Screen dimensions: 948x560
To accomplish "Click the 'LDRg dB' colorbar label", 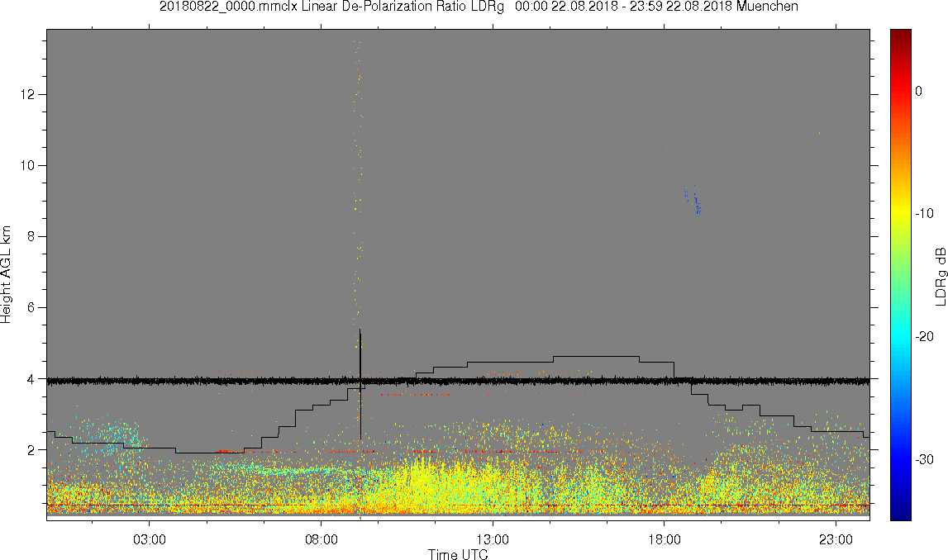I will (x=940, y=276).
